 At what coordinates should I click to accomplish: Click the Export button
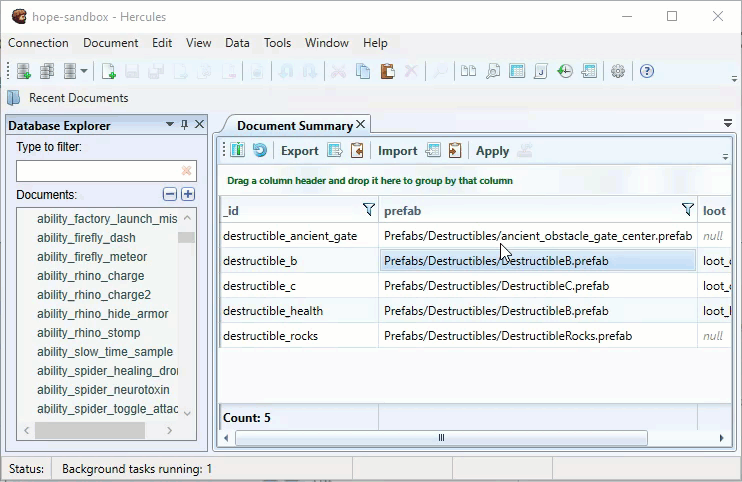pos(300,151)
